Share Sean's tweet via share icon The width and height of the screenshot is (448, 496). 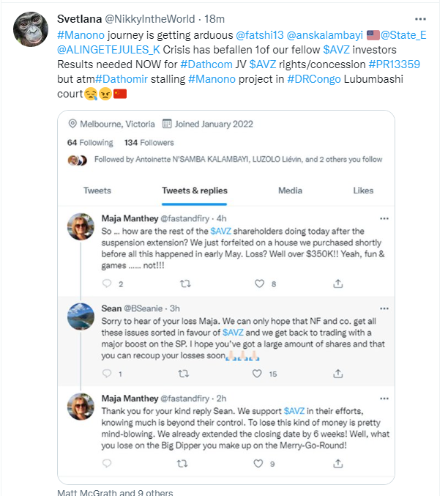337,374
